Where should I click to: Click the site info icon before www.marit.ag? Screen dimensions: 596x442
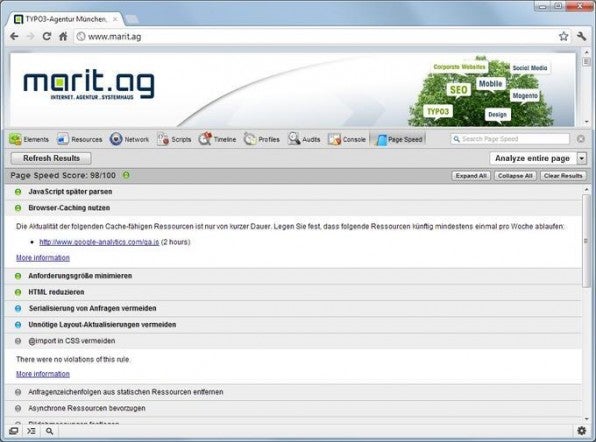pos(81,36)
